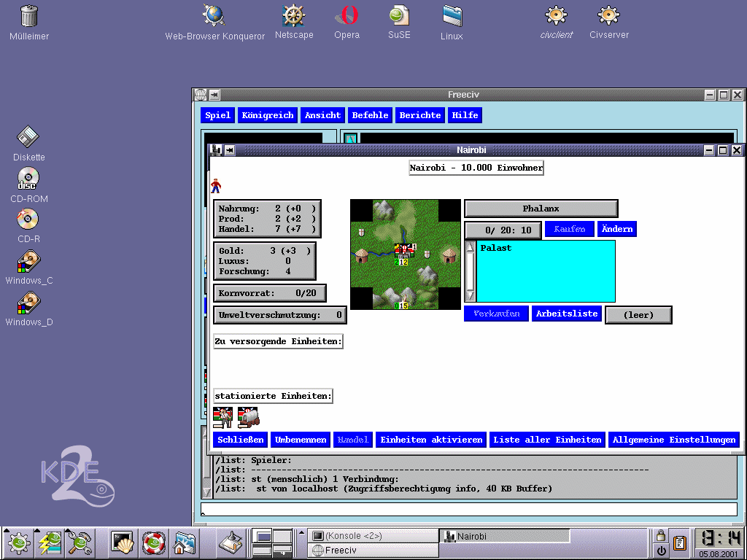Open the SuSE gear start menu
Viewport: 747px width, 560px height.
(18, 543)
